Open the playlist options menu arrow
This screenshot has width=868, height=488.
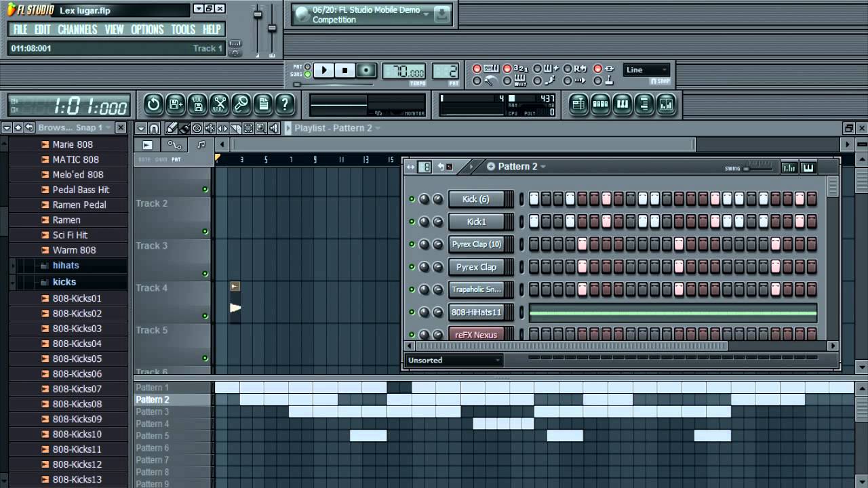click(x=140, y=127)
